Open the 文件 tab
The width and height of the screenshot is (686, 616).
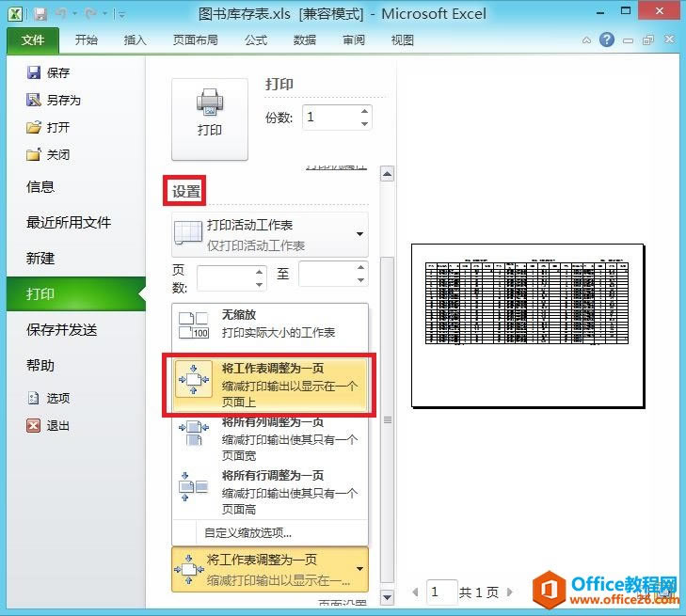pyautogui.click(x=33, y=40)
